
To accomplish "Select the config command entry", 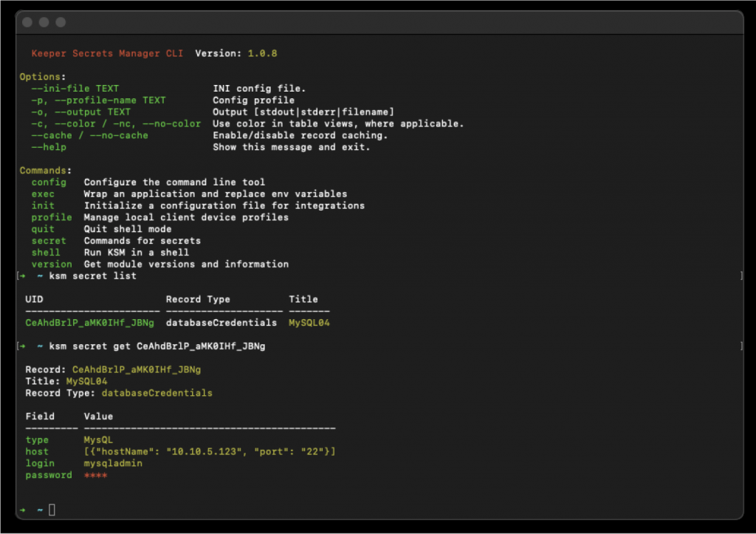I will pyautogui.click(x=49, y=182).
